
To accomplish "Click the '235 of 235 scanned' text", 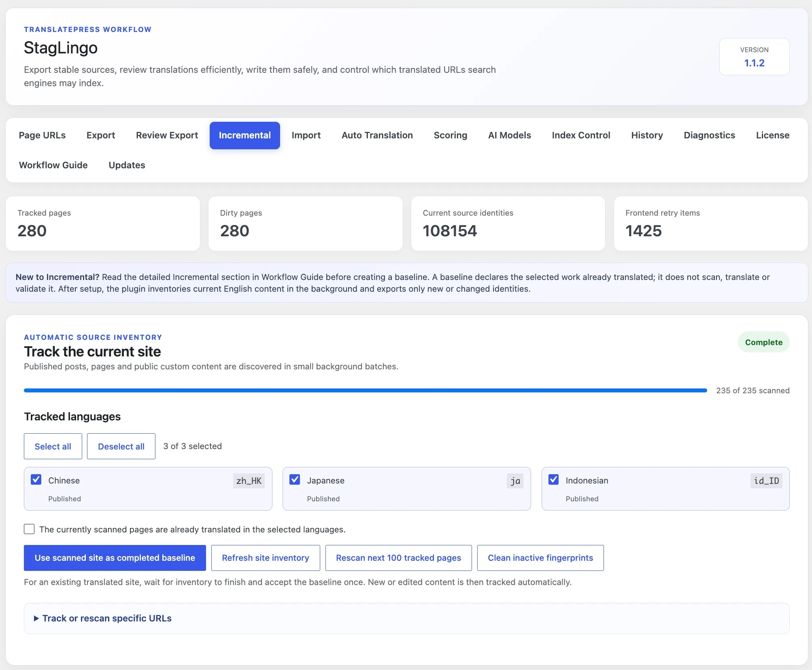I will click(x=753, y=390).
